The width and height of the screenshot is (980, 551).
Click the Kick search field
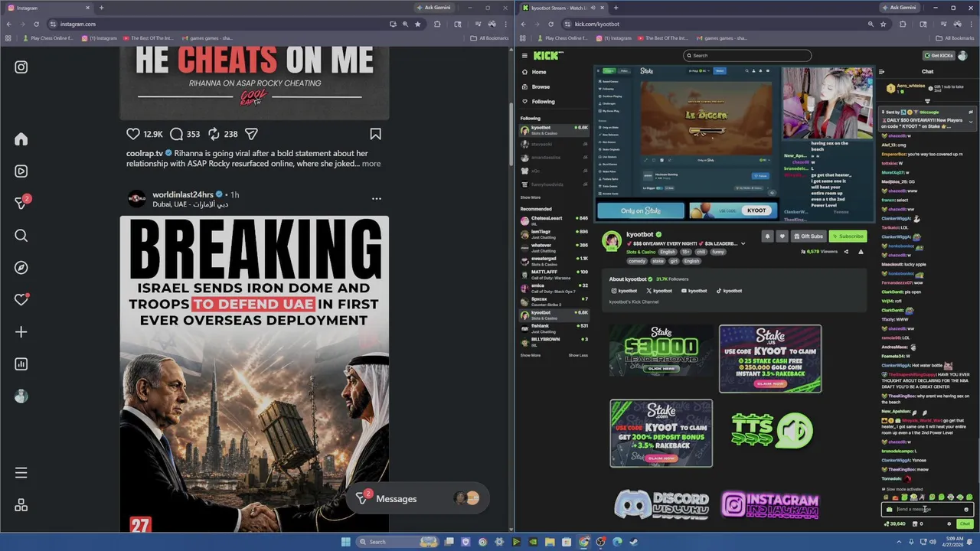click(747, 56)
